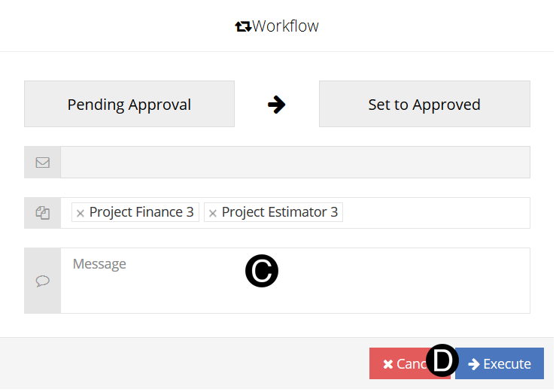Click the circled D marker
The height and width of the screenshot is (392, 556).
442,361
